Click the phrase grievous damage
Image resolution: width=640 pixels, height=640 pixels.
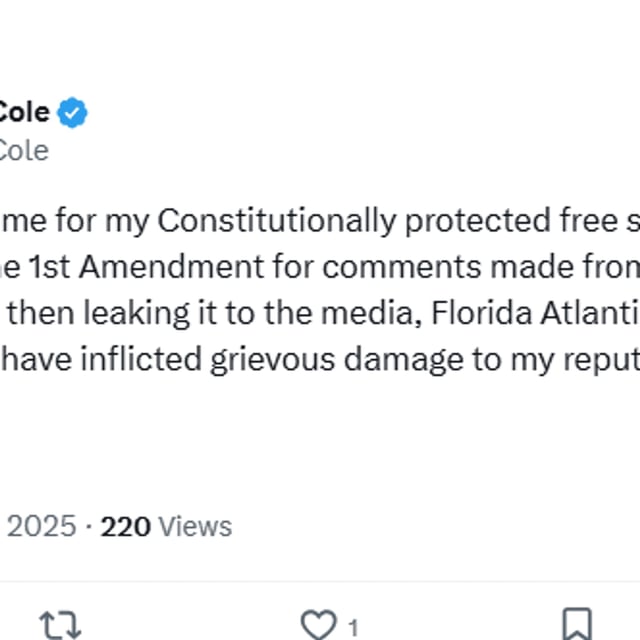(318, 359)
